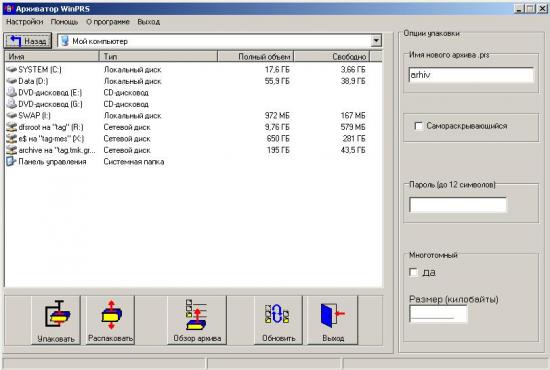Sort by the Полный объем column header

pyautogui.click(x=256, y=56)
